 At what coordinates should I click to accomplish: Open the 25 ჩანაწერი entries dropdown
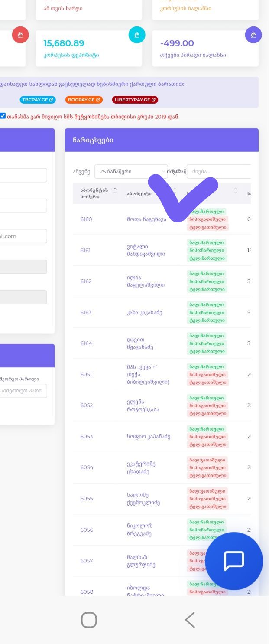131,171
